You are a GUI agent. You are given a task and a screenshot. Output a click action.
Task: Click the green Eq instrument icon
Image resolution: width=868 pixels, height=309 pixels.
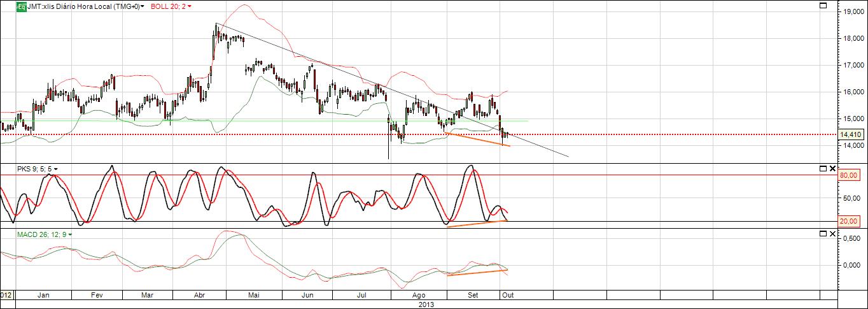(x=22, y=6)
